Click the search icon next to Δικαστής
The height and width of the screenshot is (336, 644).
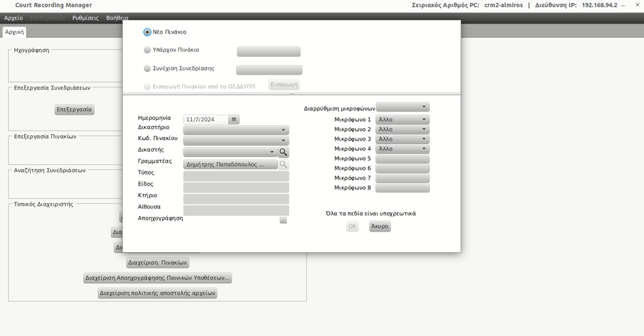pyautogui.click(x=283, y=152)
